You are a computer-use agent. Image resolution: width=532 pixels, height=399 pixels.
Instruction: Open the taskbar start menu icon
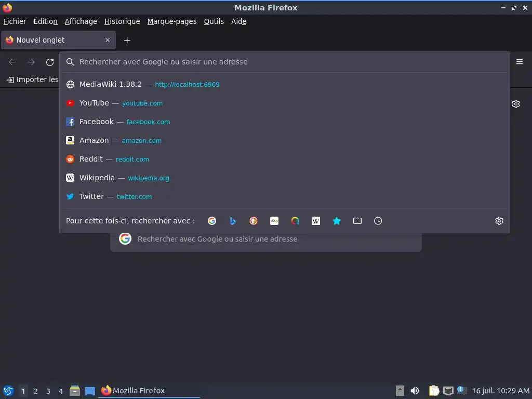8,391
